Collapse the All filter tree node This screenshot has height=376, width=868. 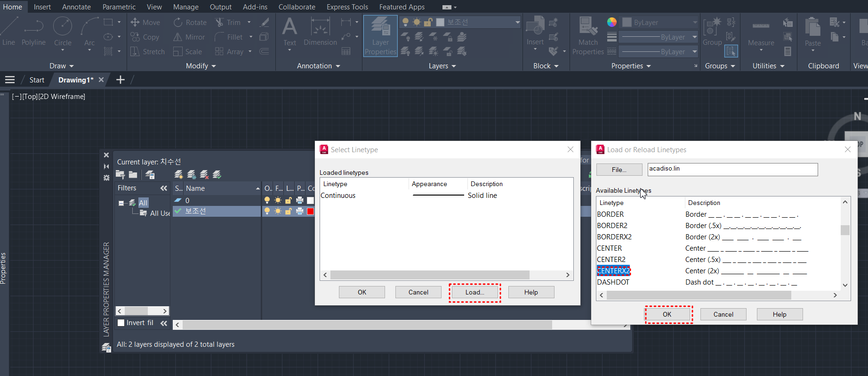[121, 203]
